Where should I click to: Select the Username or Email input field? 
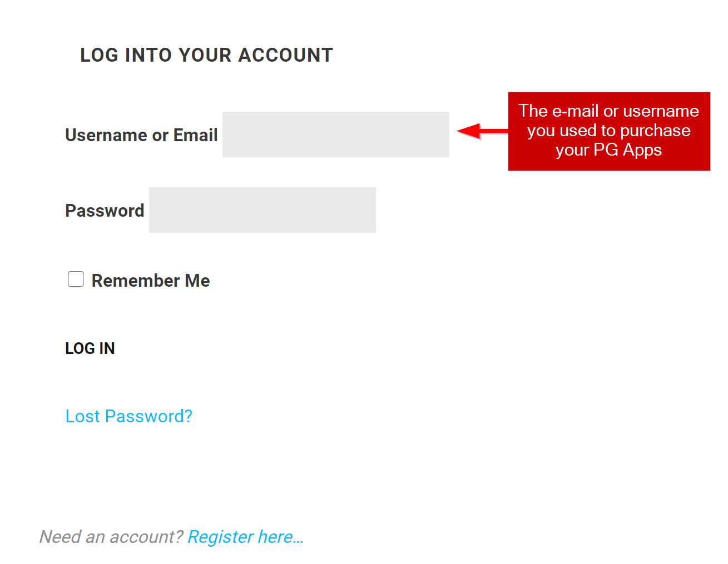click(x=335, y=134)
